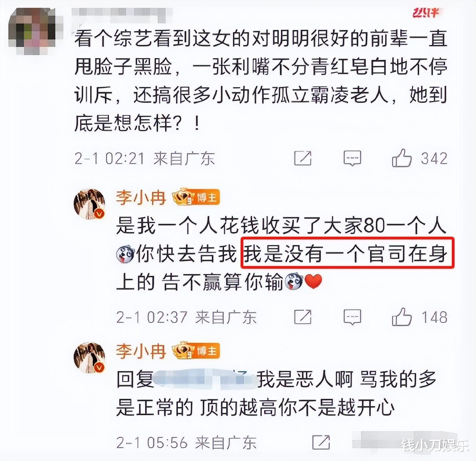Share the 05:56 reply at the bottom
This screenshot has width=476, height=461.
[321, 442]
